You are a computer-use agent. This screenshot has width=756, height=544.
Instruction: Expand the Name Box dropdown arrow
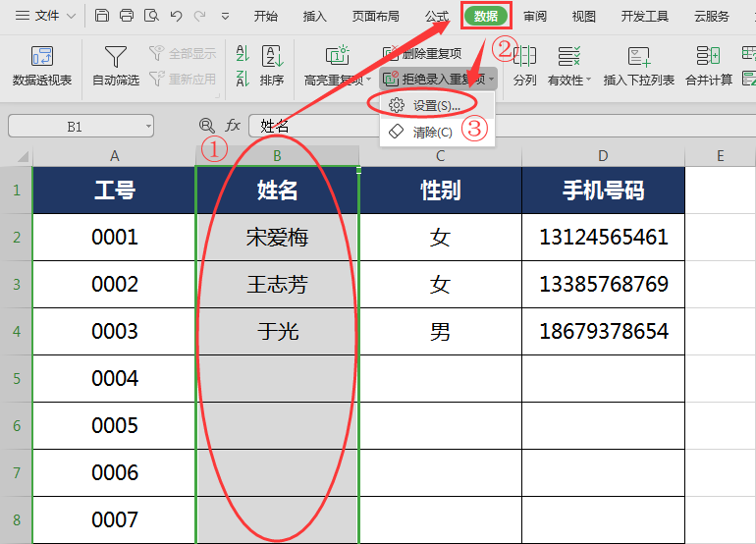click(x=148, y=127)
